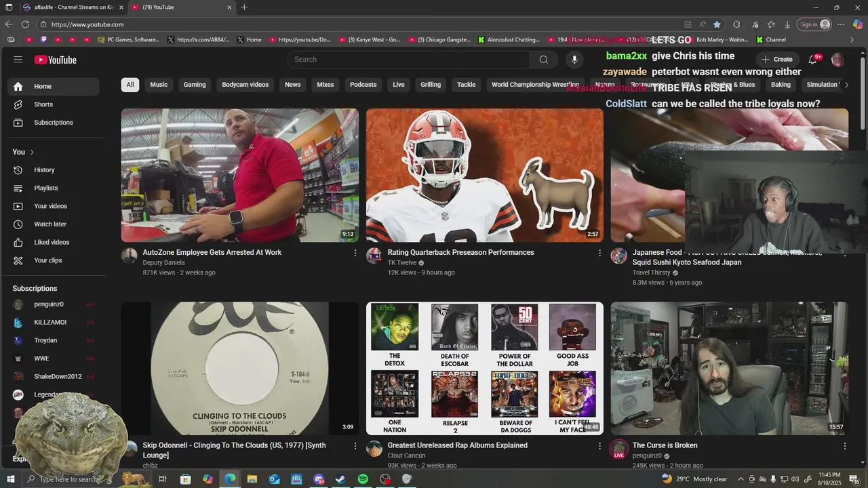Open Spotify from the taskbar
Viewport: 868px width, 488px height.
pos(363,479)
